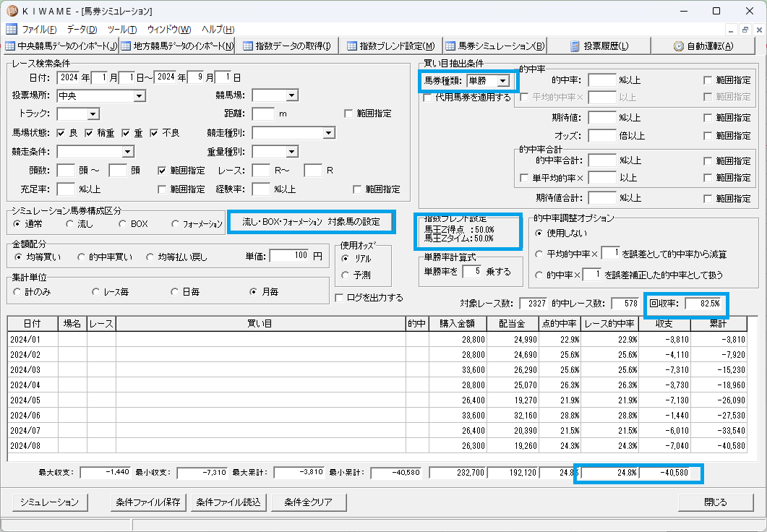Select 的中率買い amount allocation radio

[81, 257]
